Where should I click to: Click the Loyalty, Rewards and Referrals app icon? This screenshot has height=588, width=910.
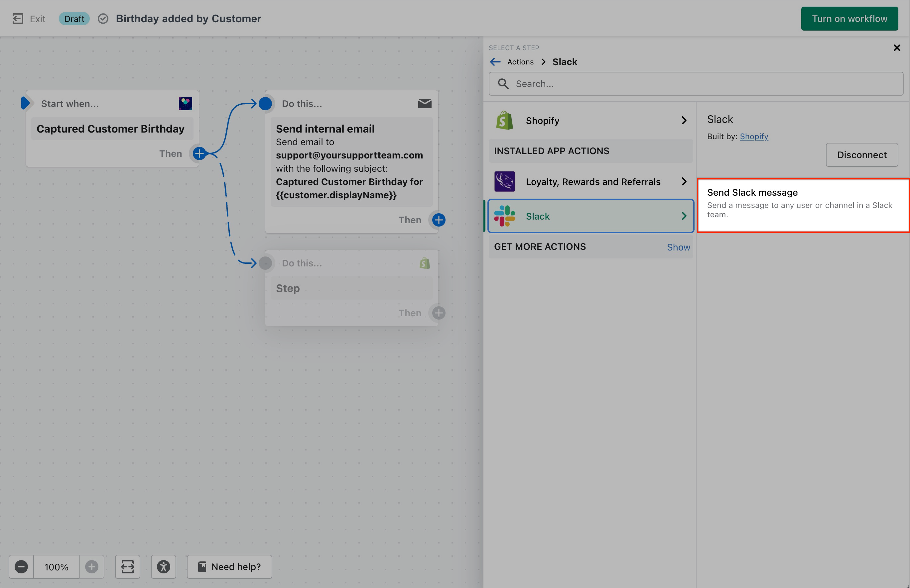504,181
